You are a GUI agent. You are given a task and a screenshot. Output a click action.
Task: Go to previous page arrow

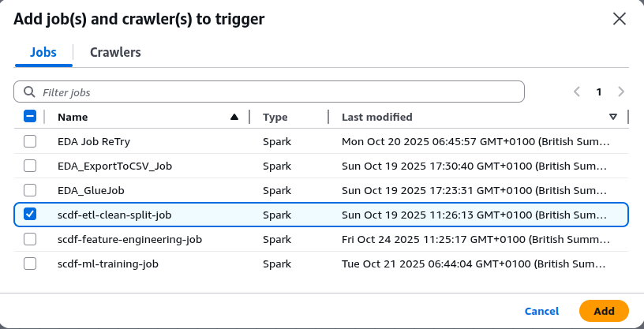click(x=577, y=92)
